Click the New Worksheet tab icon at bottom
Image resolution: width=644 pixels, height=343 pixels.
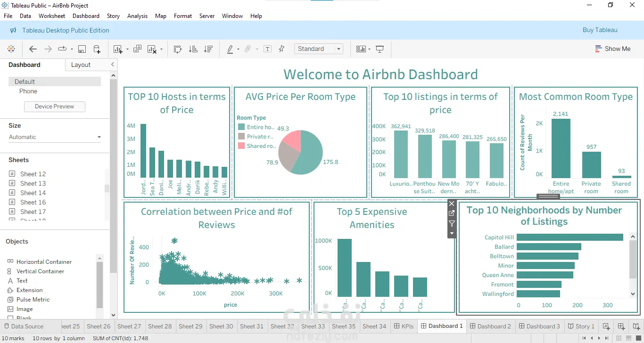click(x=606, y=326)
